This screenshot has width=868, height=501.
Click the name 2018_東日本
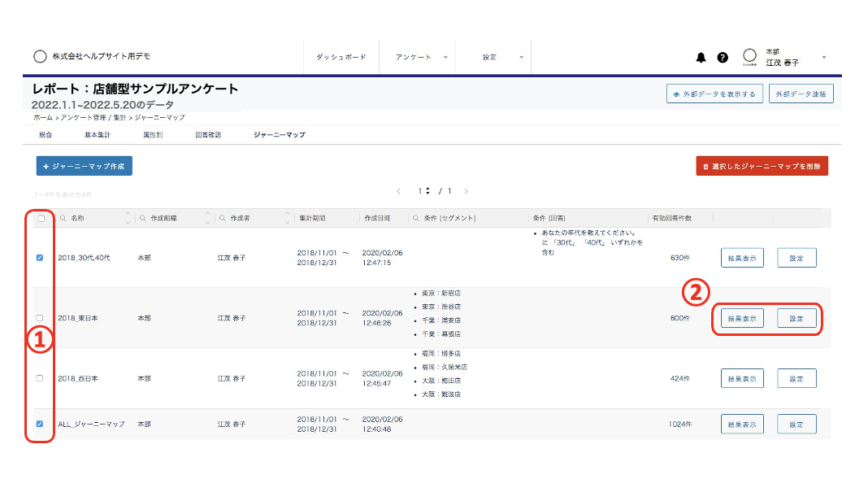[78, 318]
